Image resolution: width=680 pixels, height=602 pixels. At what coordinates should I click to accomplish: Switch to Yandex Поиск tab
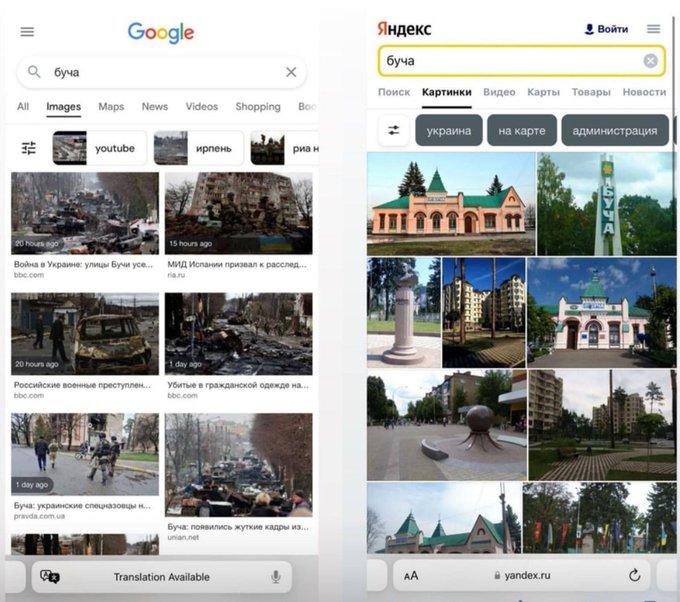tap(394, 92)
